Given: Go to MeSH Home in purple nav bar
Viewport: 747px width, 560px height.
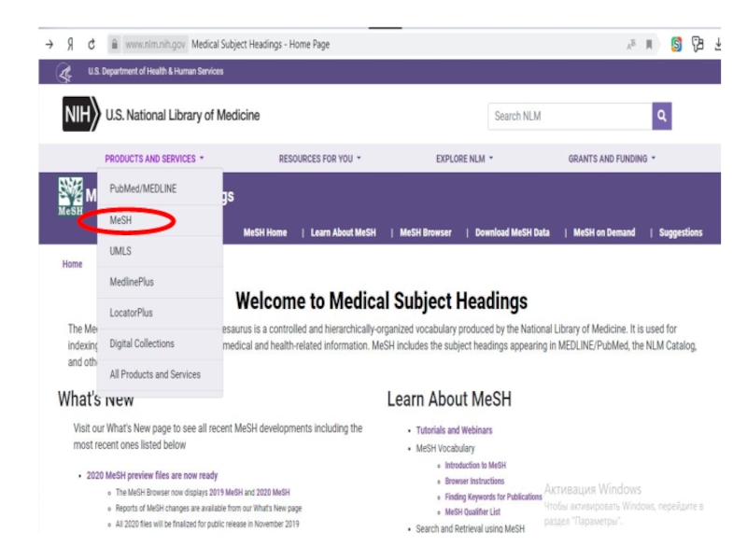Looking at the screenshot, I should point(265,232).
